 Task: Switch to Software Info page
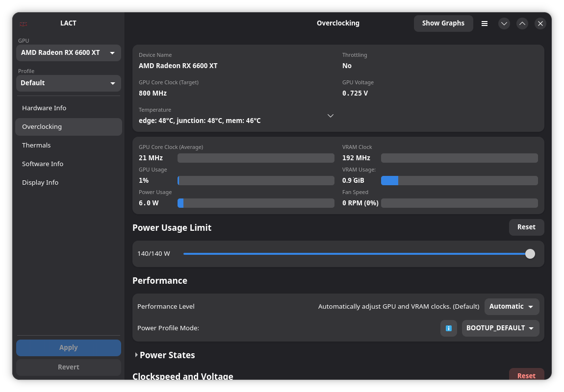[x=68, y=164]
